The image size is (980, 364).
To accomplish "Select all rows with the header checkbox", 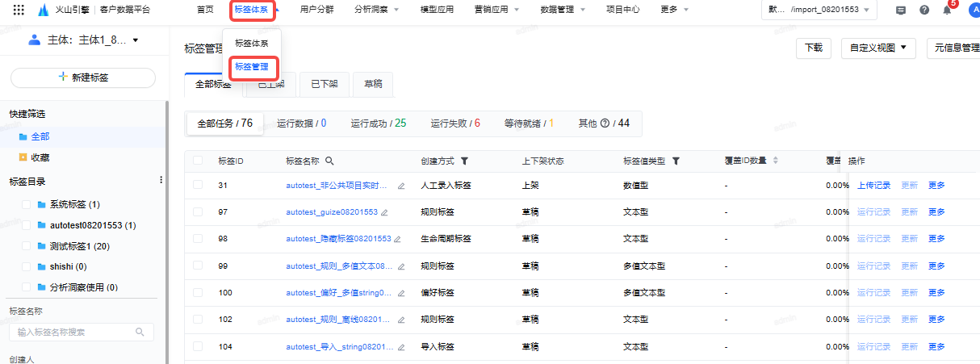I will [x=198, y=161].
